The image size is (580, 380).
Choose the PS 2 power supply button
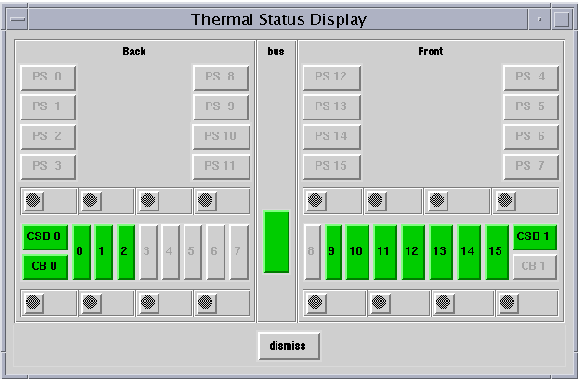tap(48, 137)
